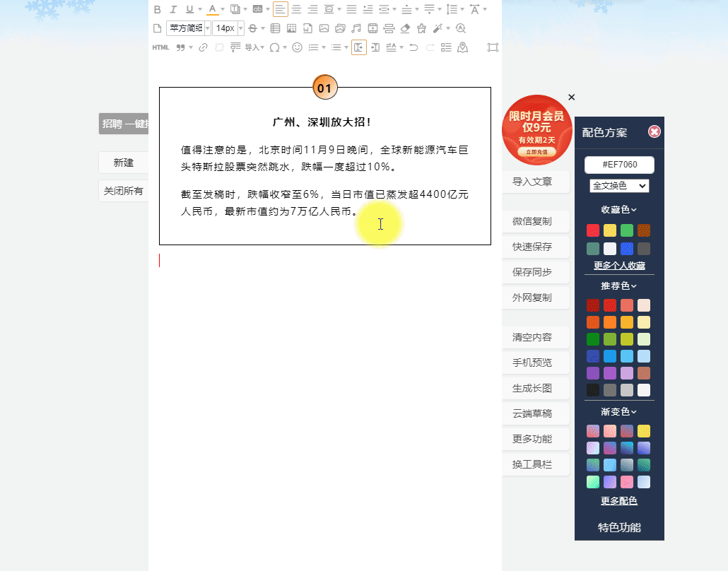Open the find and replace search icon
The height and width of the screenshot is (571, 728).
click(461, 28)
